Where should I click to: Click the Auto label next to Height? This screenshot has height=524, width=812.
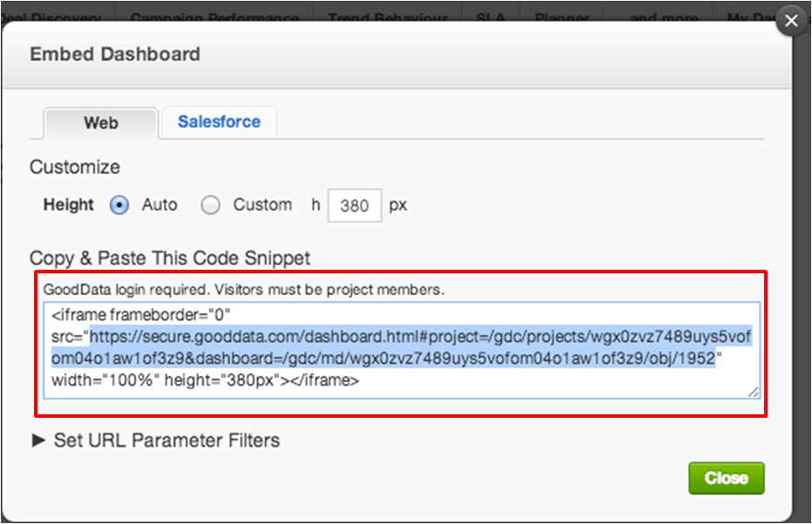click(159, 205)
